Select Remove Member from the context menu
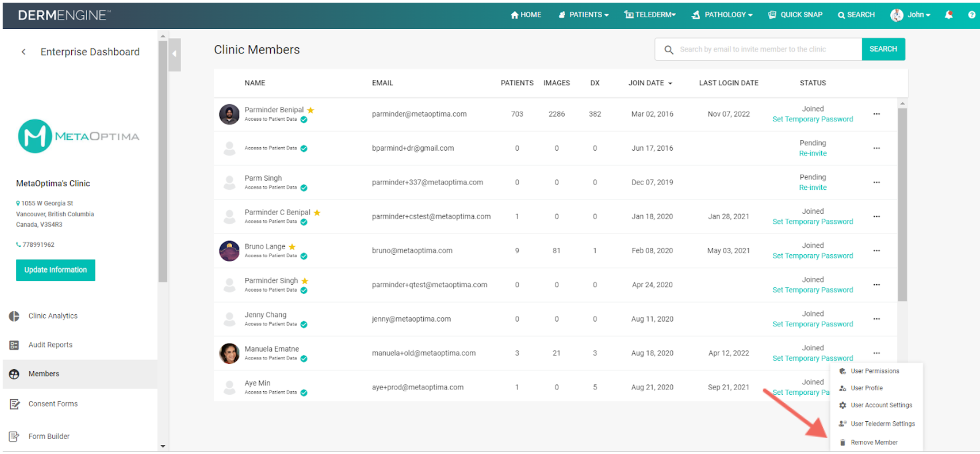Screen dimensions: 980x454 (868, 442)
